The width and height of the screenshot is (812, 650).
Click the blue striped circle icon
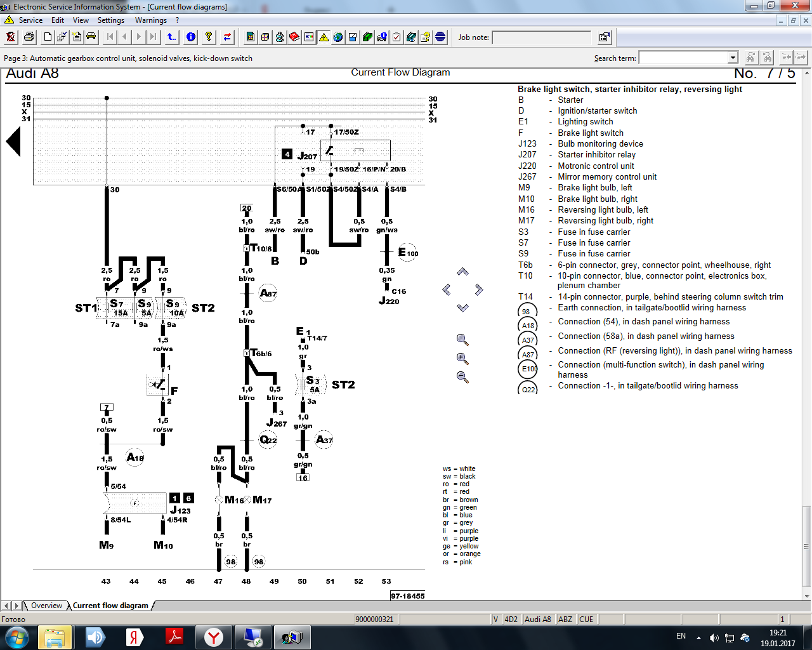[x=440, y=37]
